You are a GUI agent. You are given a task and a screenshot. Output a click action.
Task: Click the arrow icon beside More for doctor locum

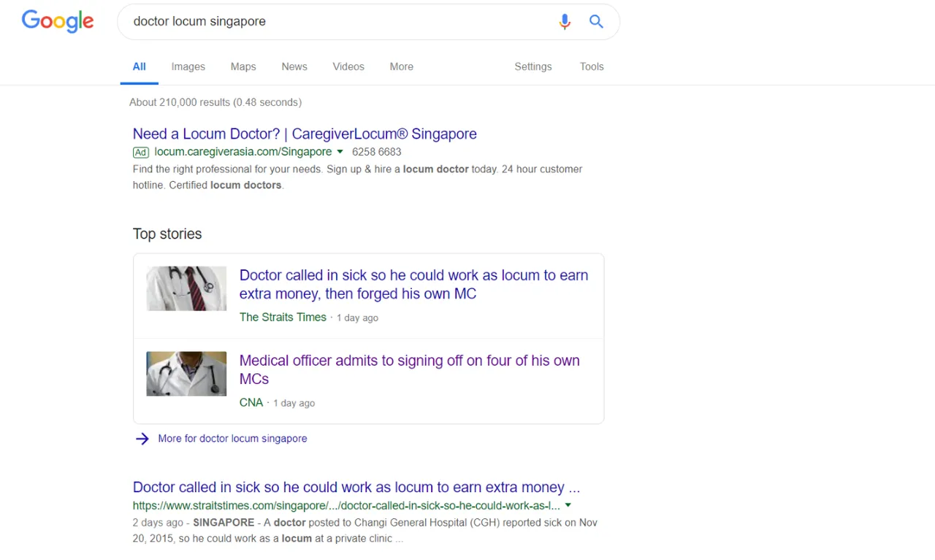[142, 439]
